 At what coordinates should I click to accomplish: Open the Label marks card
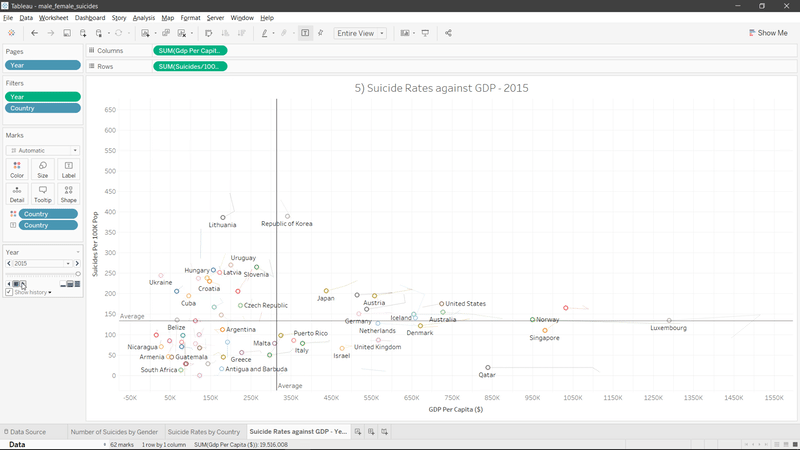pyautogui.click(x=68, y=167)
